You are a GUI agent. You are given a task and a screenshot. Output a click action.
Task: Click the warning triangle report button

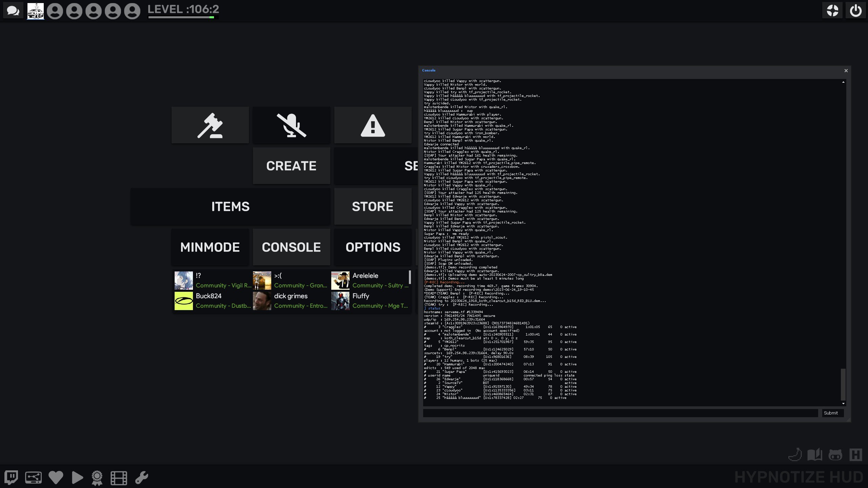373,125
